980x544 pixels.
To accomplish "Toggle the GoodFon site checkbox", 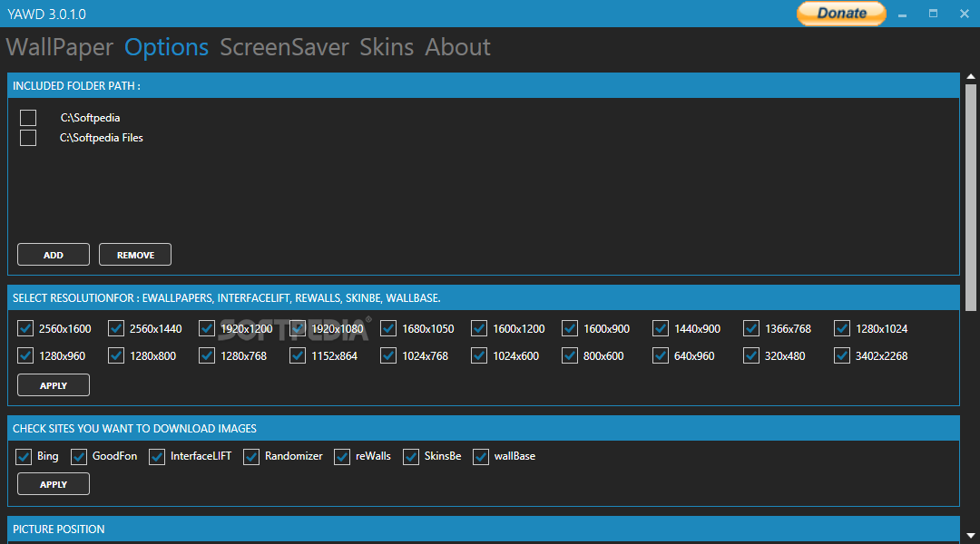I will (x=79, y=457).
